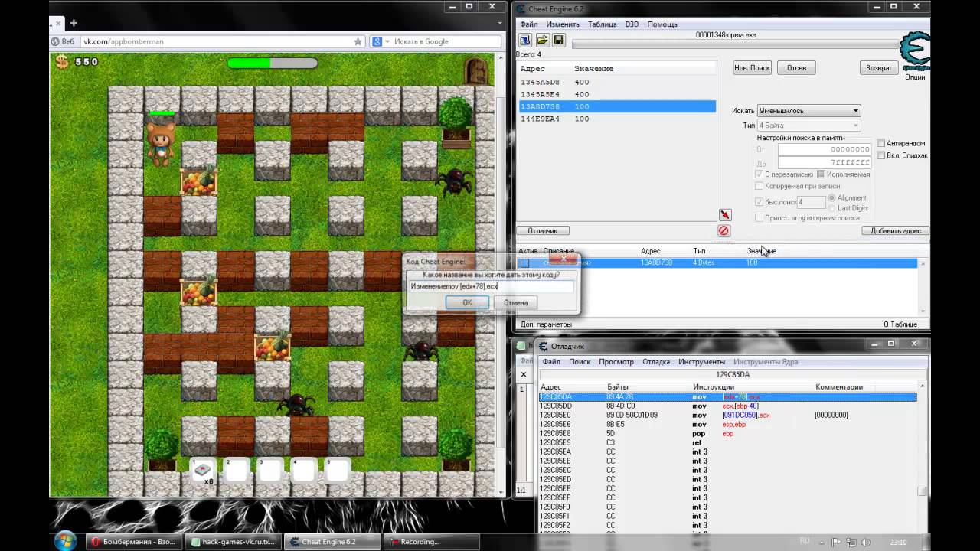The height and width of the screenshot is (551, 980).
Task: Click the red arrow copy-to-address-list icon
Action: tap(724, 215)
